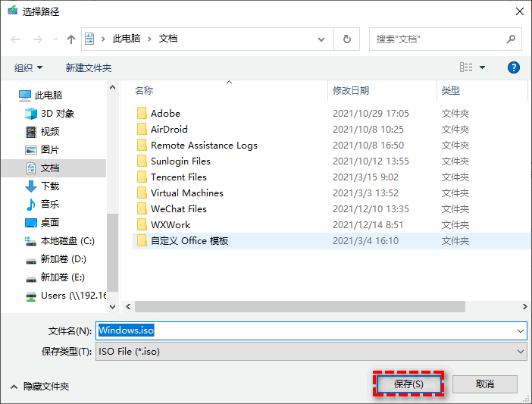Viewport: 532px width, 404px height.
Task: Open the 保存类型 ISO File combo box
Action: coord(311,352)
